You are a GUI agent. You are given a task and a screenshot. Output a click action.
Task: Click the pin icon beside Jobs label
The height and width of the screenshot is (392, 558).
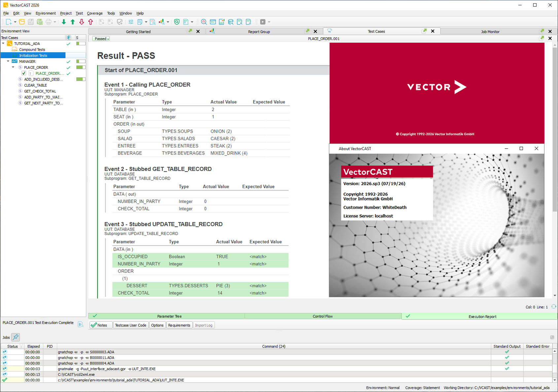(x=16, y=337)
